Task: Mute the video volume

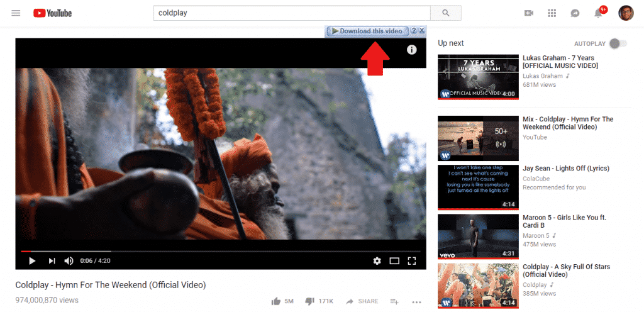Action: tap(69, 261)
